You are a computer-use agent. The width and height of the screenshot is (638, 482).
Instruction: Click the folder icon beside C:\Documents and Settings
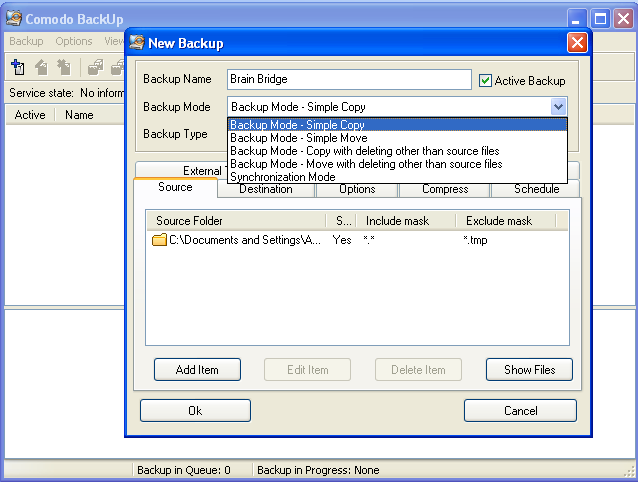(159, 240)
